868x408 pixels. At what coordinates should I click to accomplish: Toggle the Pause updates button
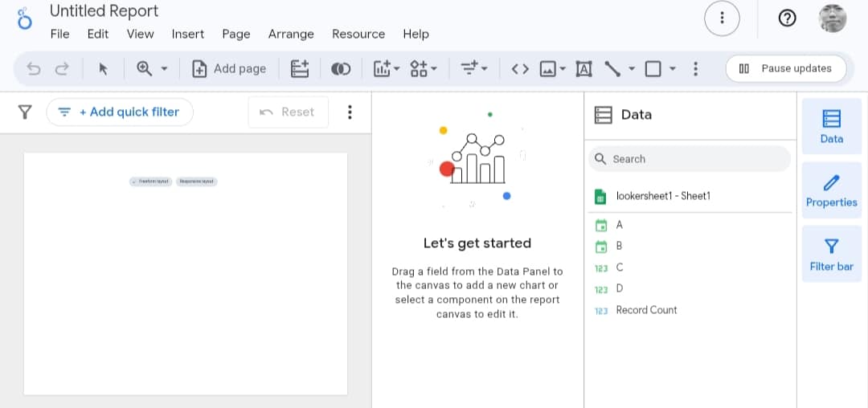point(785,69)
